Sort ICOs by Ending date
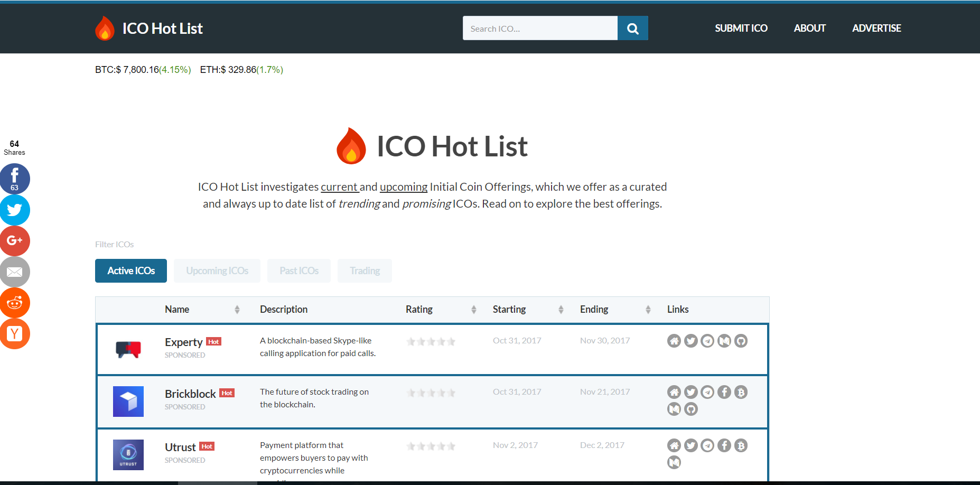Viewport: 980px width, 485px height. click(x=648, y=310)
